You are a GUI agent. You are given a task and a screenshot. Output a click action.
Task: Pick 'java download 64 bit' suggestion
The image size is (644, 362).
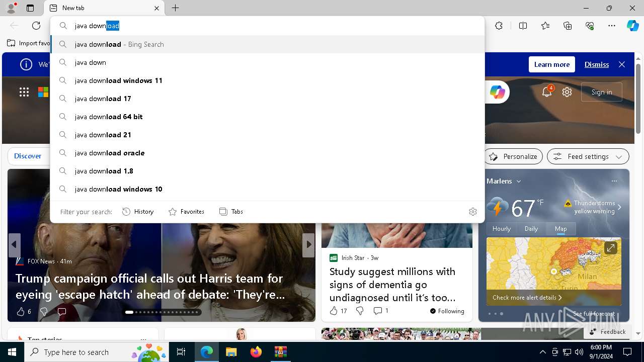(268, 117)
